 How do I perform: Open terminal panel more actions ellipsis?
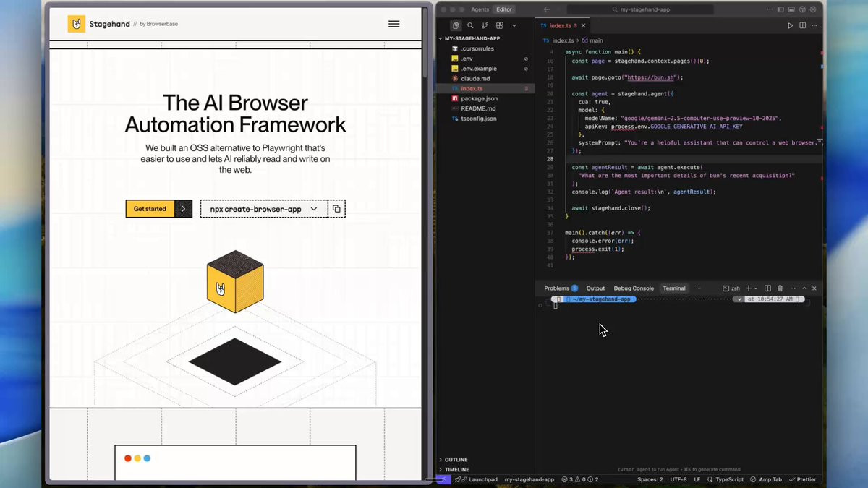[x=793, y=288]
